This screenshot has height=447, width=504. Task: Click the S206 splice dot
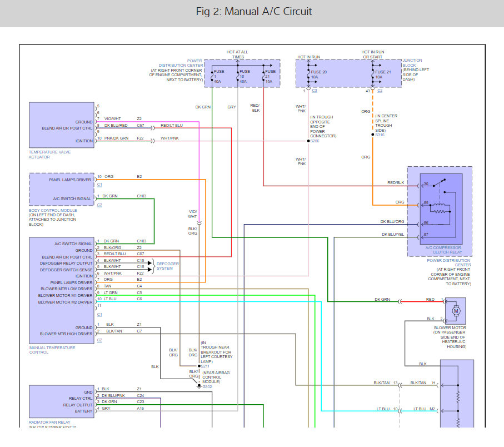pos(308,141)
